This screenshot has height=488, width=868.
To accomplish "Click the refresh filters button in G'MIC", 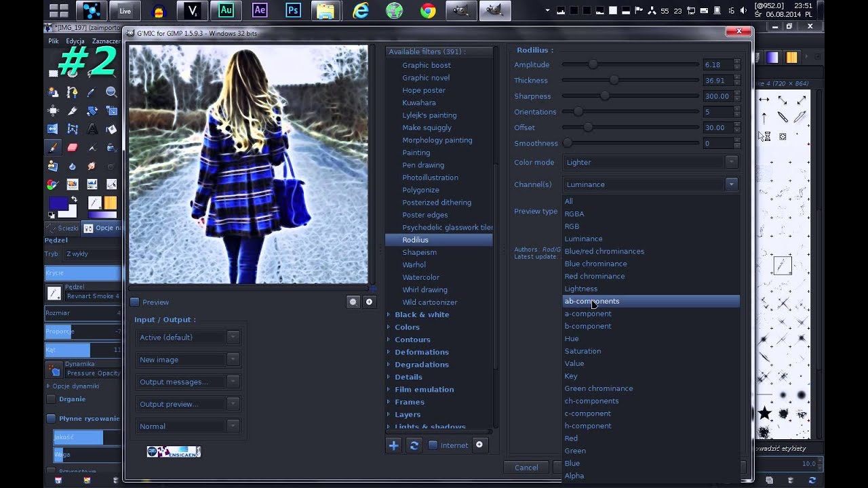I will click(x=414, y=445).
